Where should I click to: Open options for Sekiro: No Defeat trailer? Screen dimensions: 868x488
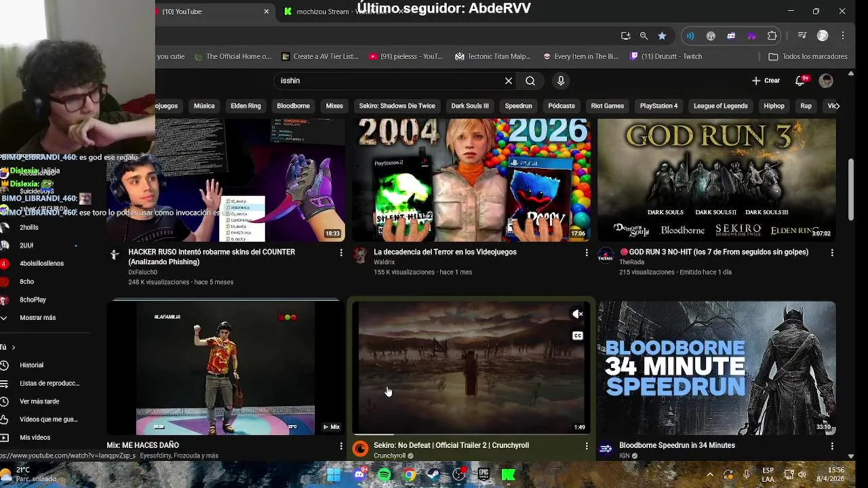[x=587, y=446]
